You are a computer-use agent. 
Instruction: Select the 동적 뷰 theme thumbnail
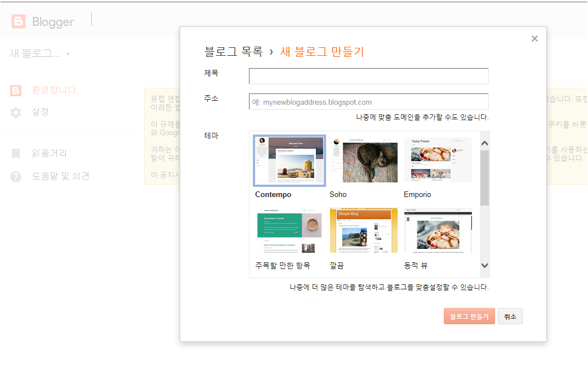click(438, 230)
